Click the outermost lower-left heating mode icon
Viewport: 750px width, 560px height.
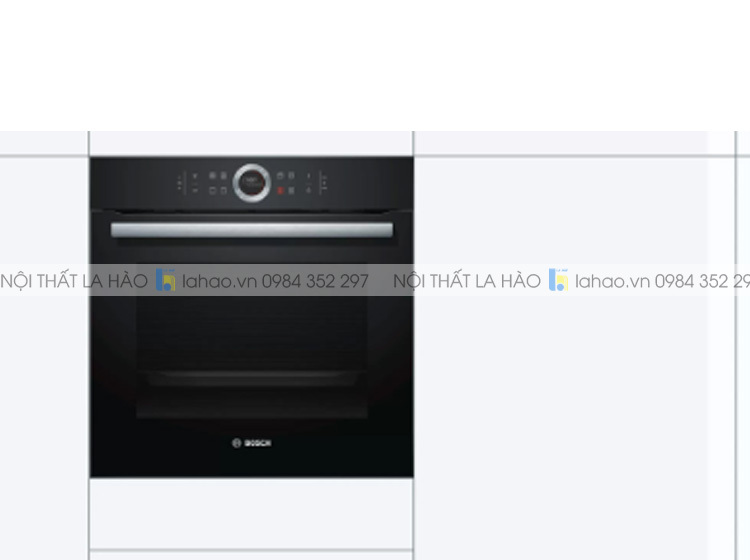pyautogui.click(x=212, y=190)
